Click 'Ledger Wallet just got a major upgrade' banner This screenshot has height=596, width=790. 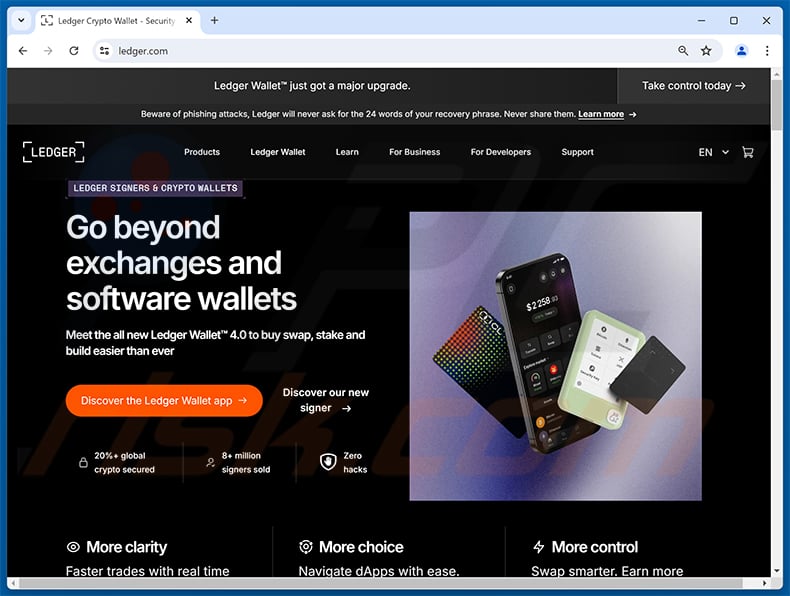coord(312,86)
